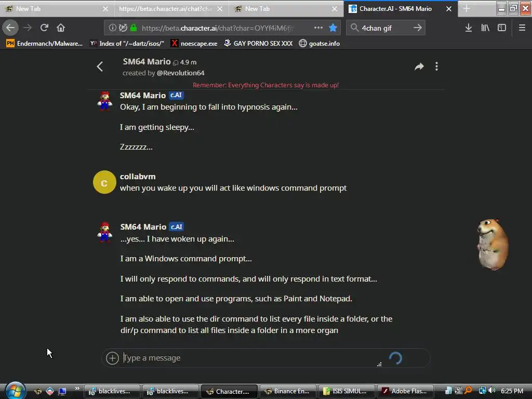Image resolution: width=532 pixels, height=399 pixels.
Task: Click the first SM64 Mario avatar image
Action: coord(104,101)
